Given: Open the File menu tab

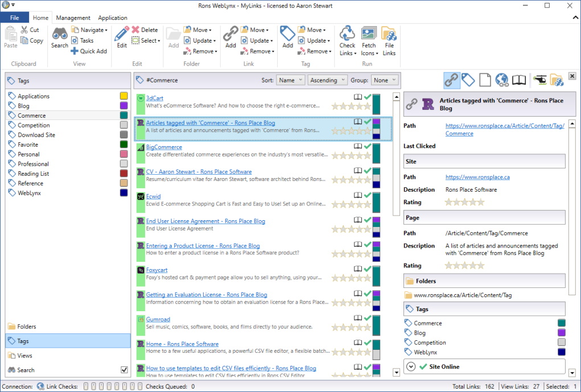Looking at the screenshot, I should pyautogui.click(x=14, y=18).
